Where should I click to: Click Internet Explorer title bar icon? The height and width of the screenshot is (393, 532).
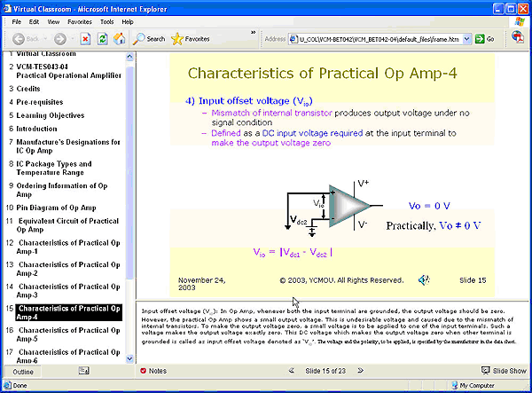pos(7,9)
